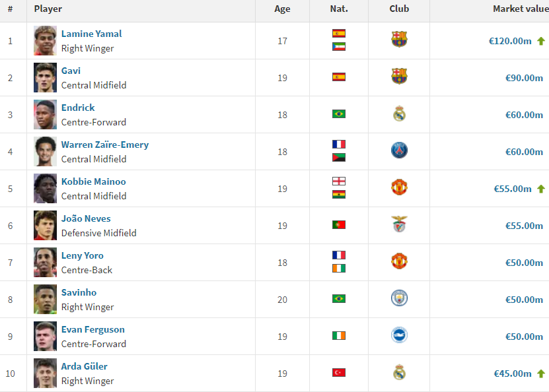549x392 pixels.
Task: Open Leny Yoro's €50.00m value link
Action: pyautogui.click(x=524, y=263)
